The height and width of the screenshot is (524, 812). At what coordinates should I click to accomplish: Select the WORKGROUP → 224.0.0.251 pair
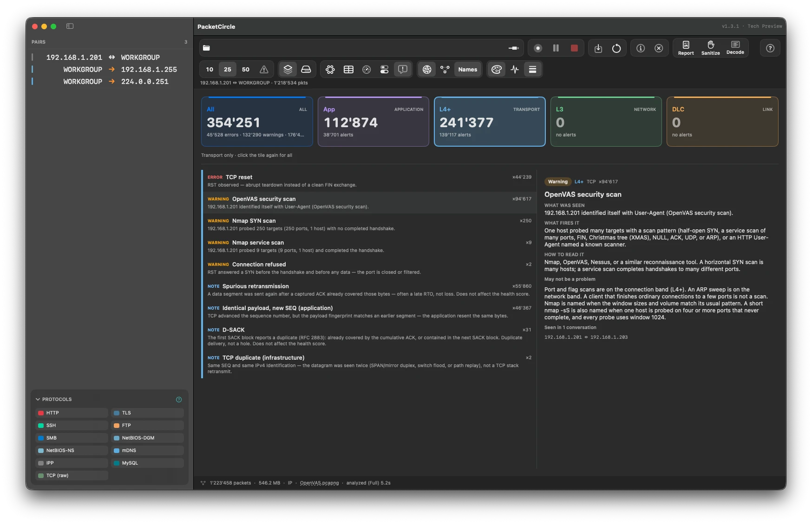point(110,82)
